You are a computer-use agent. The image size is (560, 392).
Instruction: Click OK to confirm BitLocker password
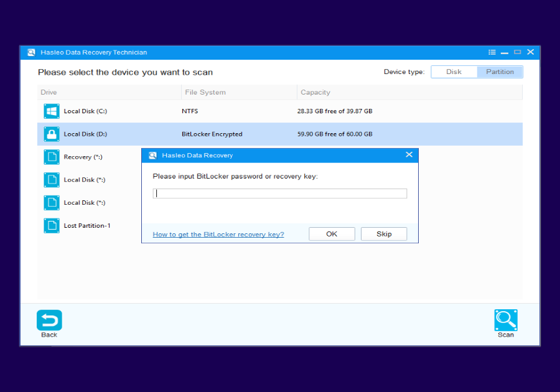tap(332, 233)
